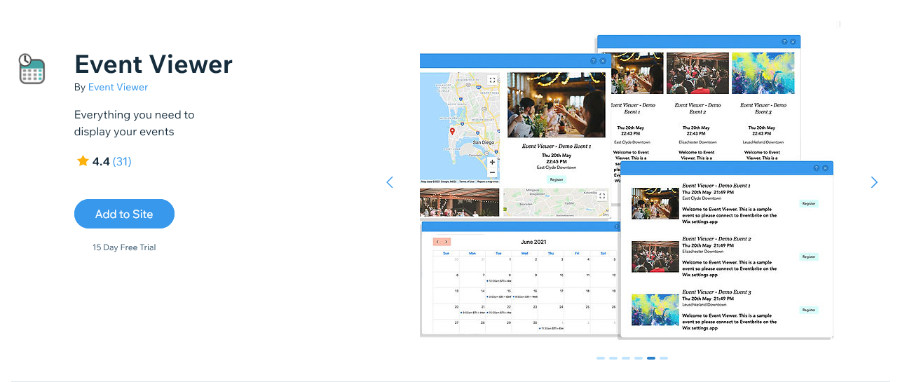This screenshot has height=382, width=900.
Task: Click the Event Viewer calendar app icon
Action: click(32, 69)
